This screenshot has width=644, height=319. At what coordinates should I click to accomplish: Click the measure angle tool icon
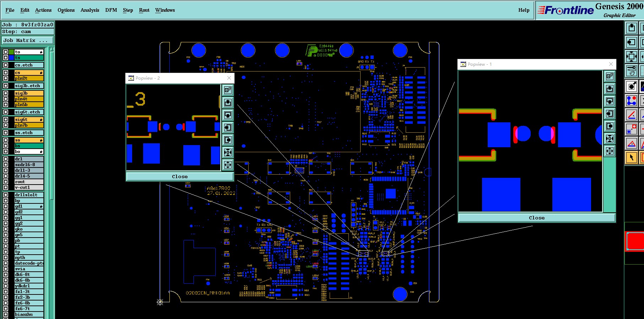coord(631,115)
